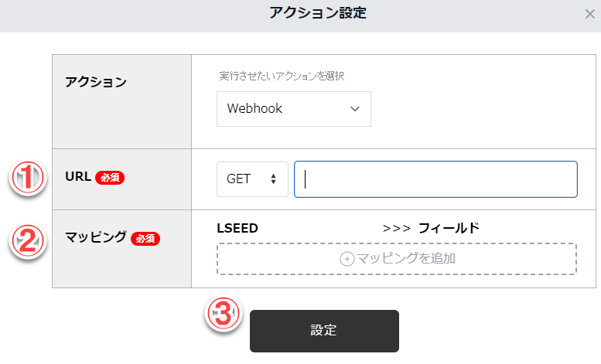
Task: Click the フィールド column header
Action: tap(449, 228)
